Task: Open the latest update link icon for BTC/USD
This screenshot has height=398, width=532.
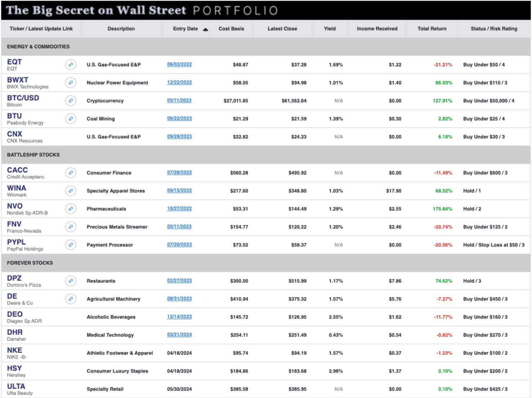Action: pos(71,101)
